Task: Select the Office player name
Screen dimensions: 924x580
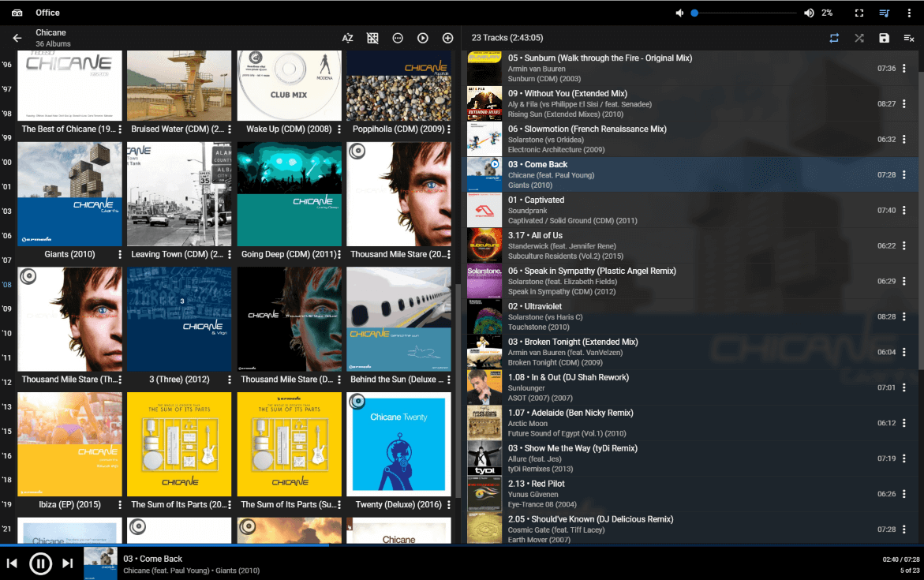Action: click(x=47, y=13)
